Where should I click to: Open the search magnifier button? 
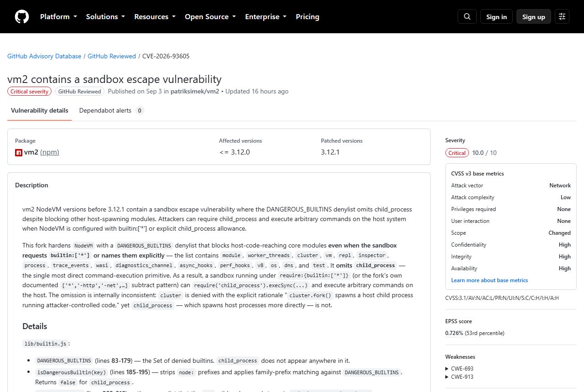(x=467, y=16)
